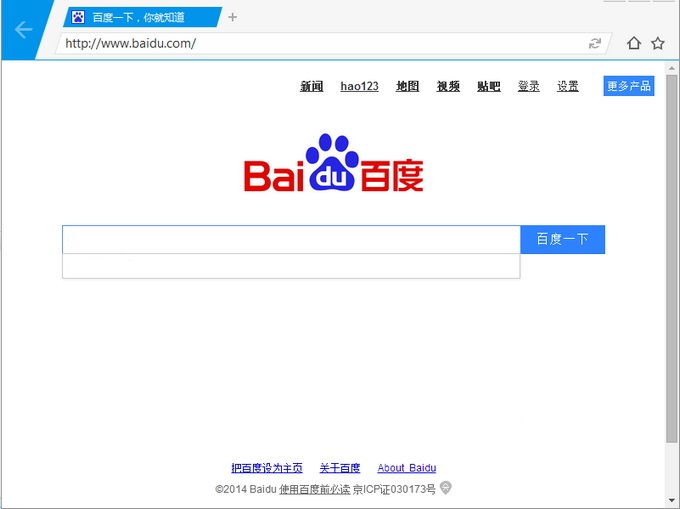
Task: Select the 百度一下 browser tab
Action: coord(141,17)
